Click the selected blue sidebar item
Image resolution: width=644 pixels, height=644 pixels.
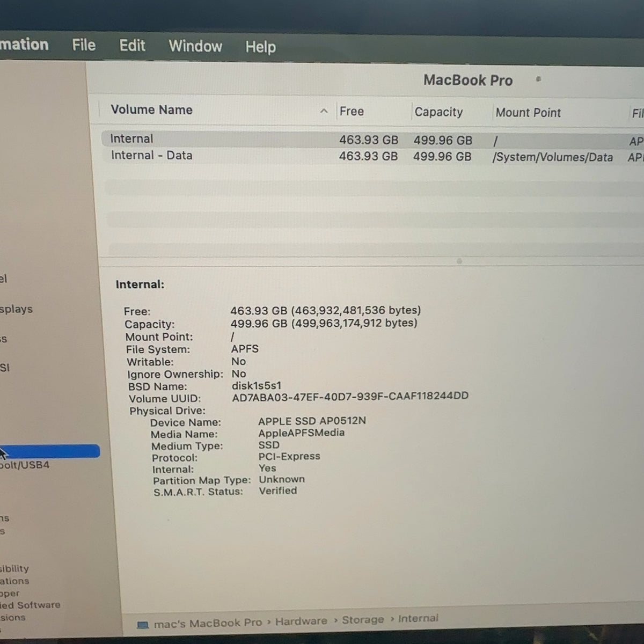49,451
